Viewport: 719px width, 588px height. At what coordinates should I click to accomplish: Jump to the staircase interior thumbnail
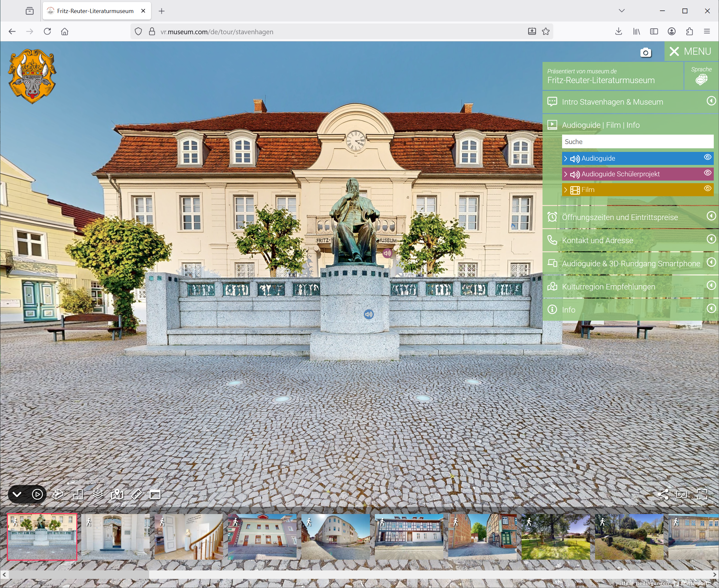(189, 537)
